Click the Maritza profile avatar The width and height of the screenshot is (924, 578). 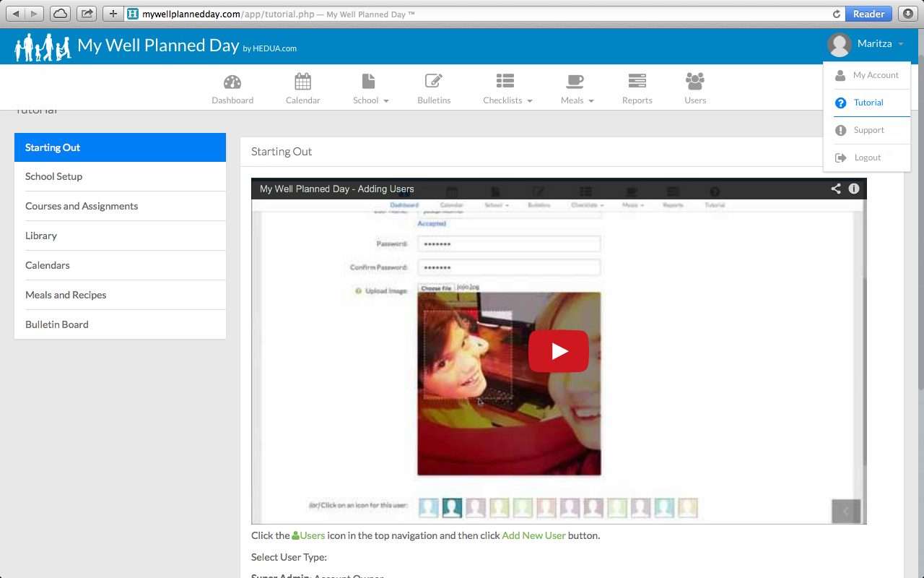(x=839, y=45)
